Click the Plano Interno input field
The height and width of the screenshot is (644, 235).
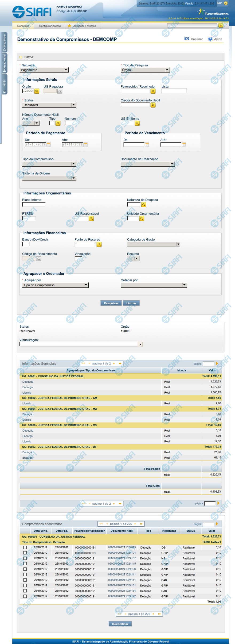(34, 205)
